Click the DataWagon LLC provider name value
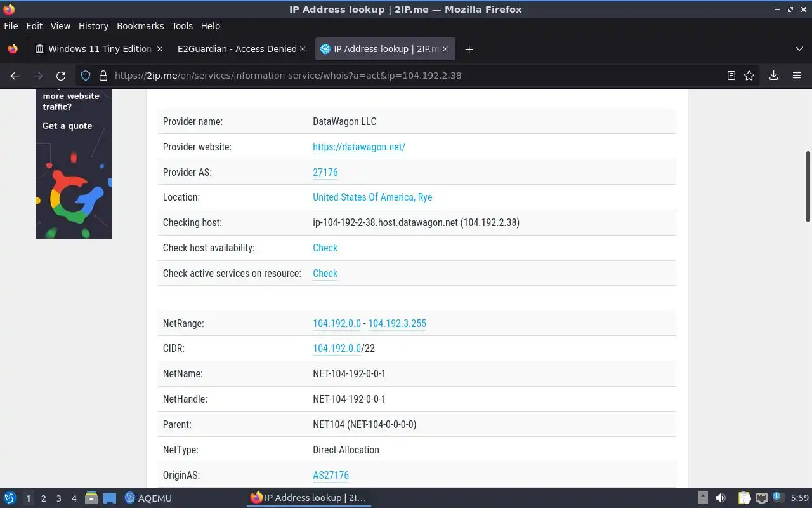The image size is (812, 508). coord(344,121)
